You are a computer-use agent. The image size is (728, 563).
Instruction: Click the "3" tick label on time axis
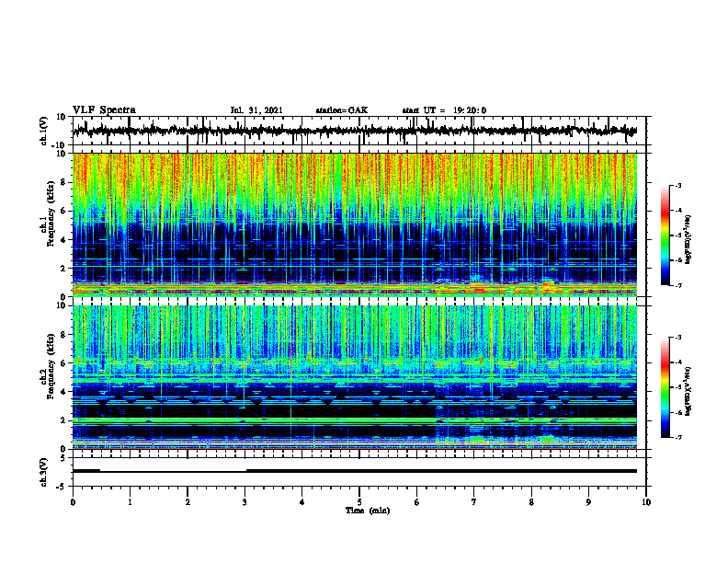pos(245,502)
